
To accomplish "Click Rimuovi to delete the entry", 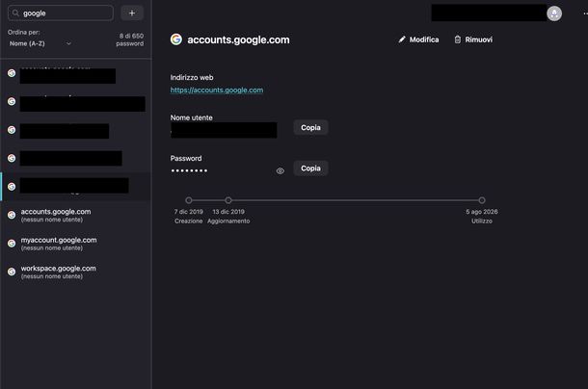I will click(x=473, y=39).
